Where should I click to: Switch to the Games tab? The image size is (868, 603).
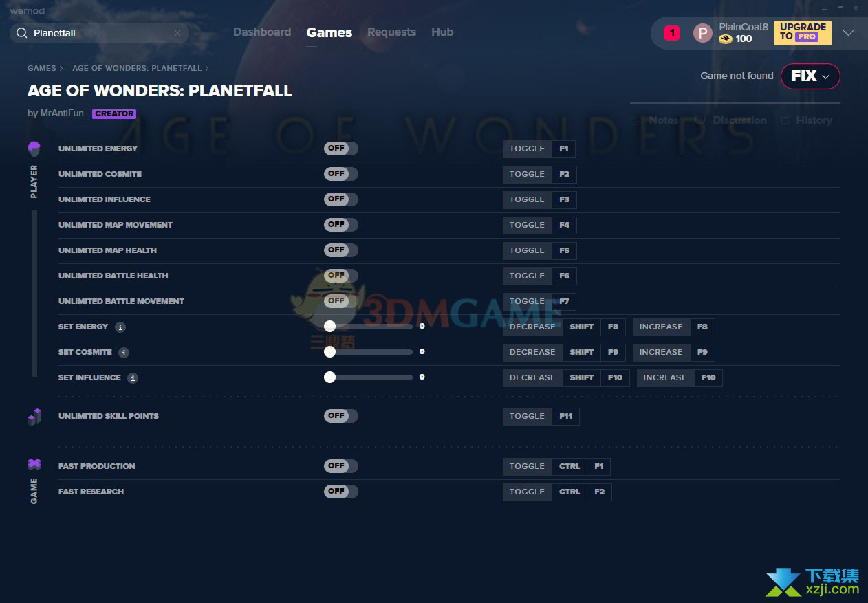coord(329,32)
